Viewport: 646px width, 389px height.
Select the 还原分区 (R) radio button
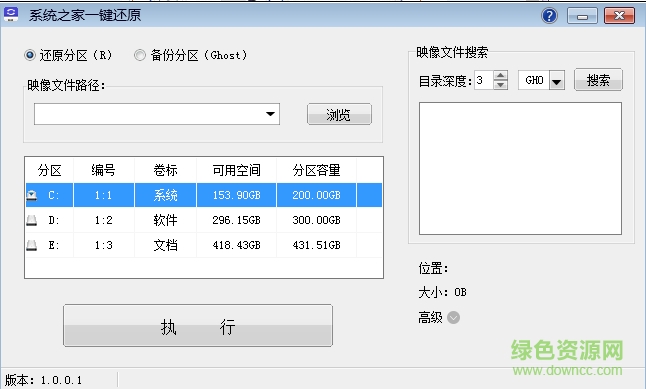[x=30, y=55]
